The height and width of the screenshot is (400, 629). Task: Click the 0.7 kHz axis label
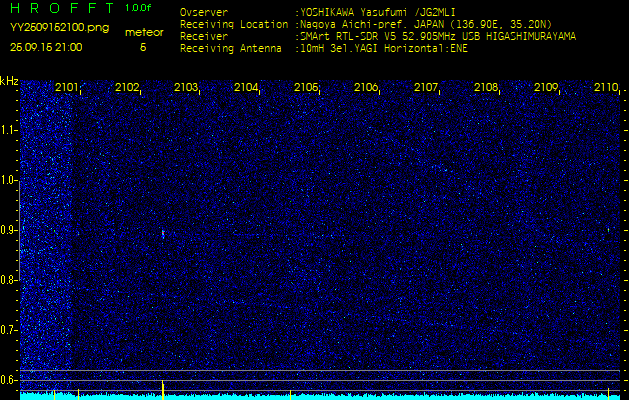[x=9, y=329]
